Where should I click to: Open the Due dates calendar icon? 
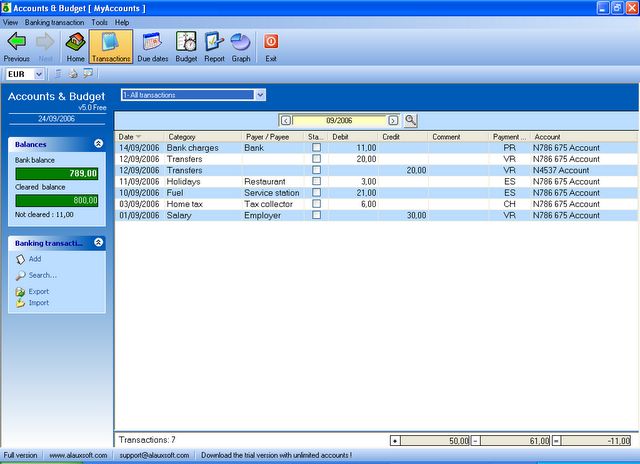[152, 42]
